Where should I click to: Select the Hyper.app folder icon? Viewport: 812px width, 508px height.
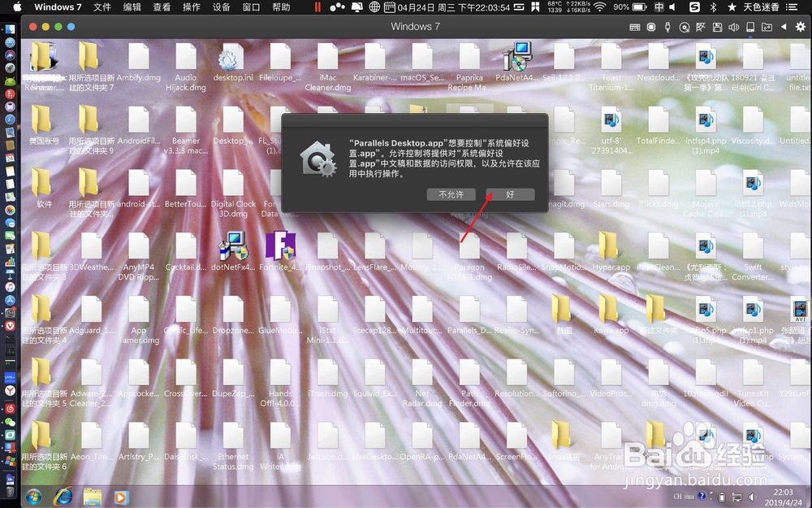pos(611,251)
